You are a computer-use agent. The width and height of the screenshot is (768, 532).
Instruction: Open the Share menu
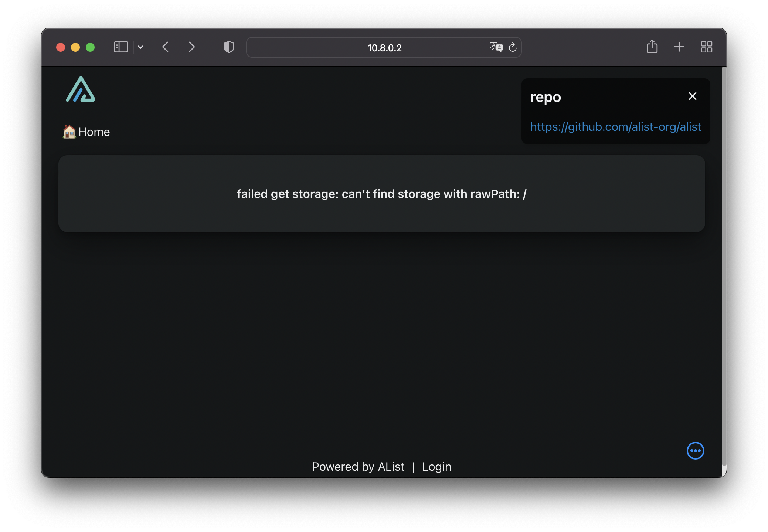[x=652, y=47]
